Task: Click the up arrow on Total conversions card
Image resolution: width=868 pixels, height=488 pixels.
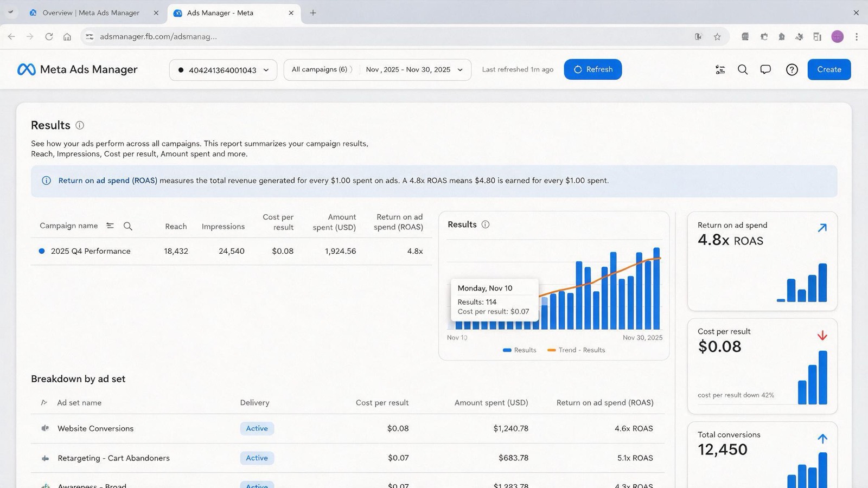Action: (822, 439)
